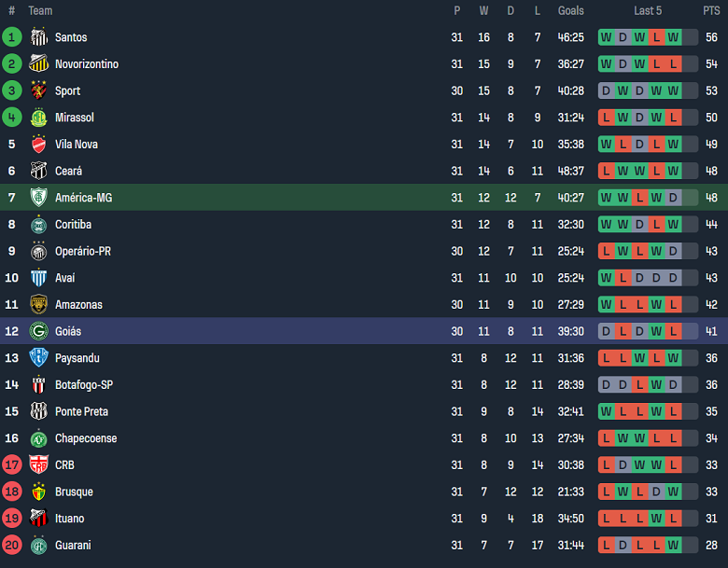Click Novorizontino's latest red L result badge
Screen dimensions: 728x568
[674, 64]
